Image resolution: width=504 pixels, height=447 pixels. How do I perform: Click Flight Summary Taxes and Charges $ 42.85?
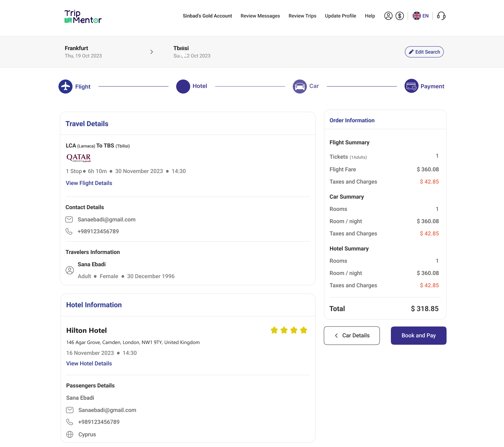[x=429, y=181]
